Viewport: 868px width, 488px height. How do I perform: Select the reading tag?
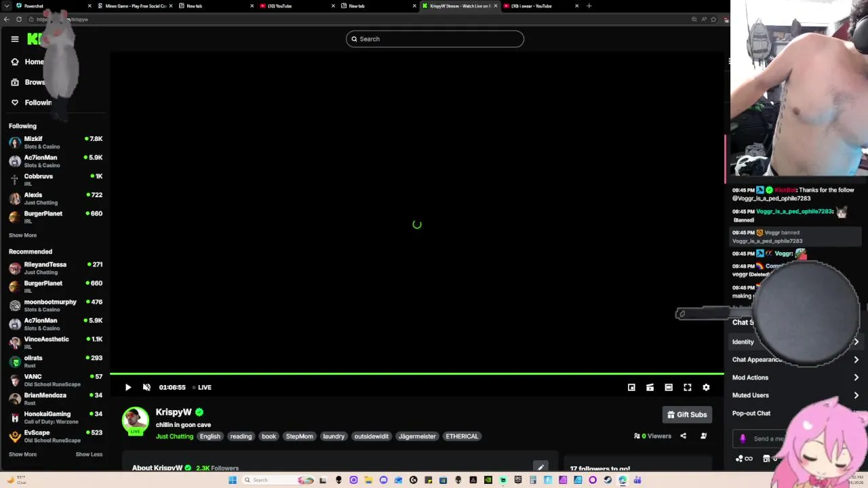pyautogui.click(x=241, y=436)
